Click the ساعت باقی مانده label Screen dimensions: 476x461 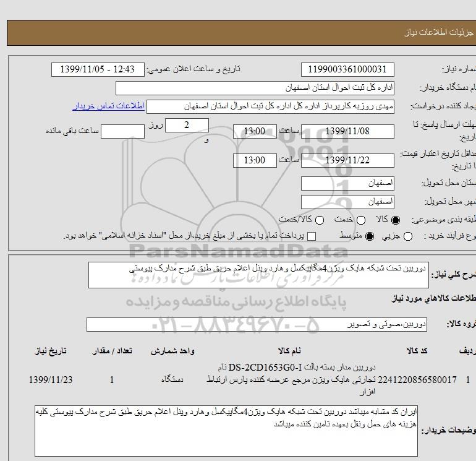pyautogui.click(x=72, y=131)
